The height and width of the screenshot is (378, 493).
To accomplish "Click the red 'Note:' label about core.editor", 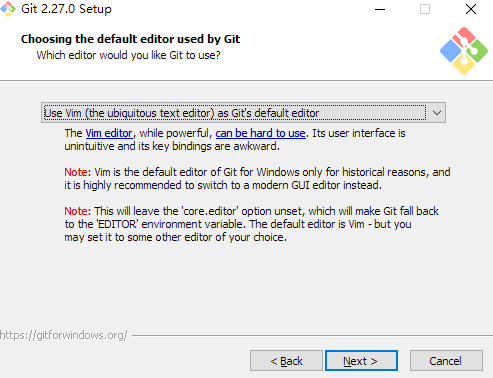I will pos(77,211).
